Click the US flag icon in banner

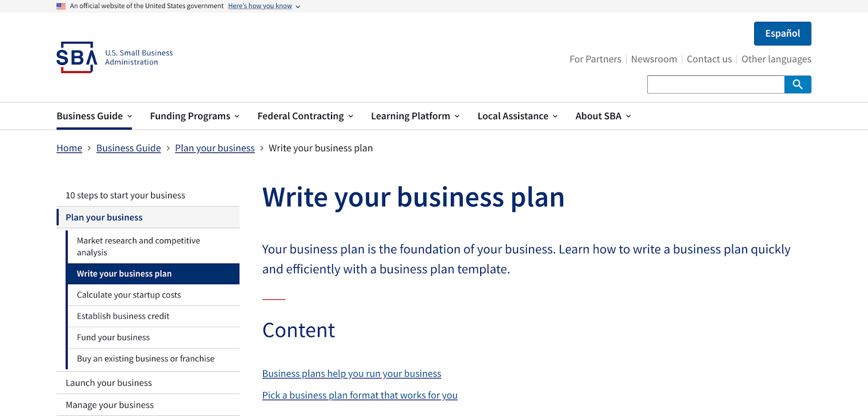point(61,6)
